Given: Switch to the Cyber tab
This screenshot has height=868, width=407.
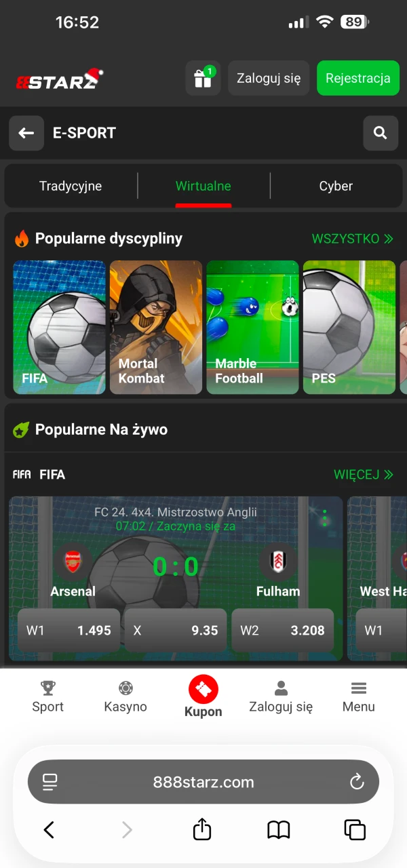Looking at the screenshot, I should coord(336,186).
